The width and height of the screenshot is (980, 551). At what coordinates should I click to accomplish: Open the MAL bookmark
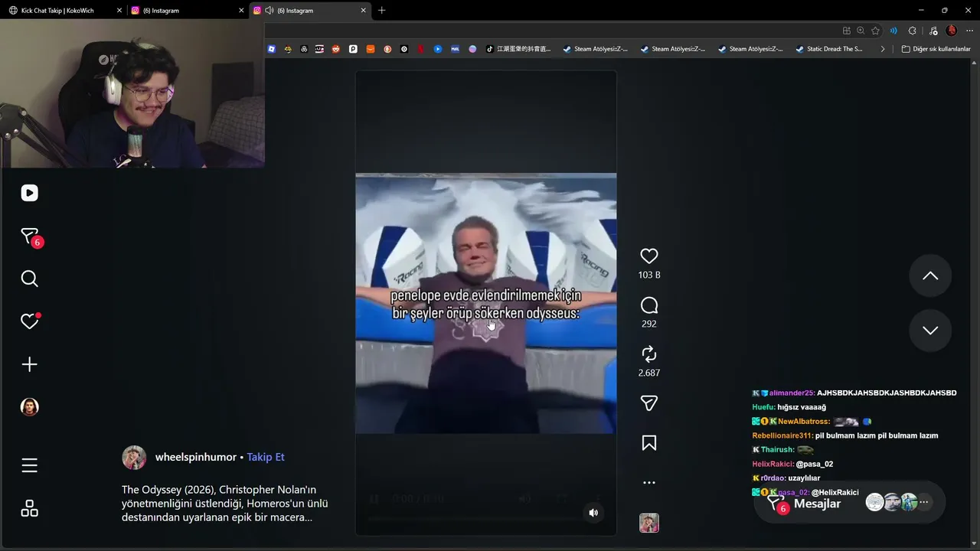point(455,49)
